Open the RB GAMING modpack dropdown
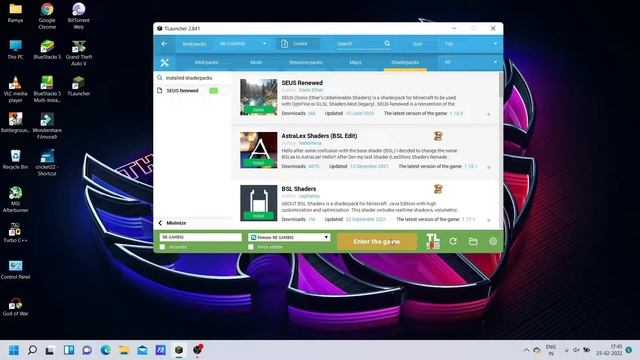 tap(242, 44)
